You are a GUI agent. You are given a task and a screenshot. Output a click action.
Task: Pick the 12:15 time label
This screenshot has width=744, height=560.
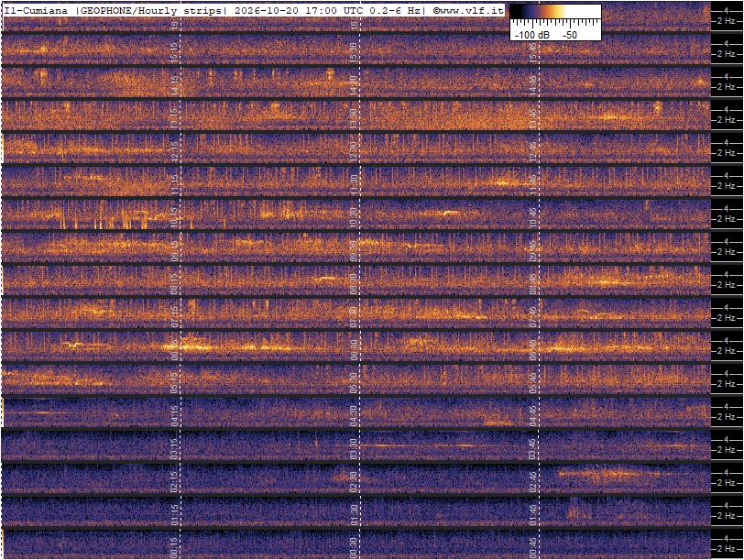[174, 152]
